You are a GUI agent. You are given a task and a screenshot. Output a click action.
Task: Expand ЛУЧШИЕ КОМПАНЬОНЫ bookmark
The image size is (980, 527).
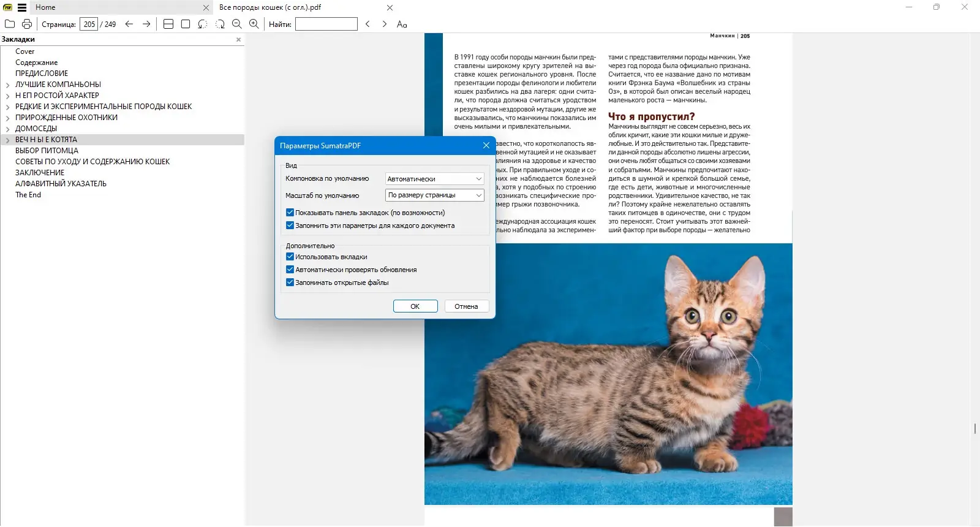pyautogui.click(x=7, y=85)
